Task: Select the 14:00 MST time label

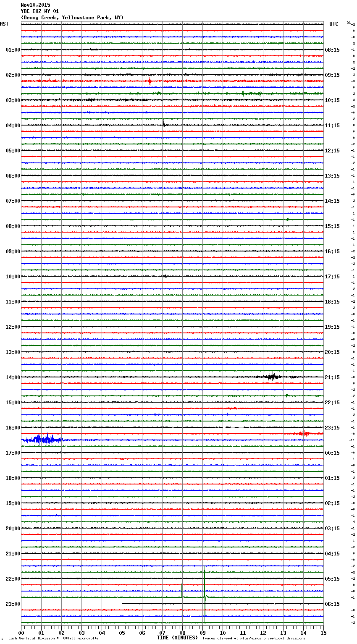Action: [x=13, y=377]
